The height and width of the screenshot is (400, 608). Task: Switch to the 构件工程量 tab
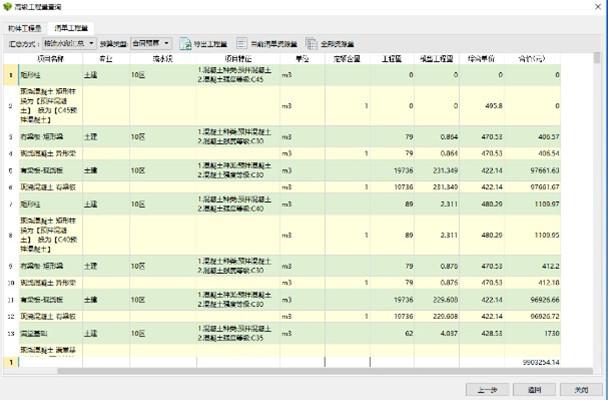point(26,28)
